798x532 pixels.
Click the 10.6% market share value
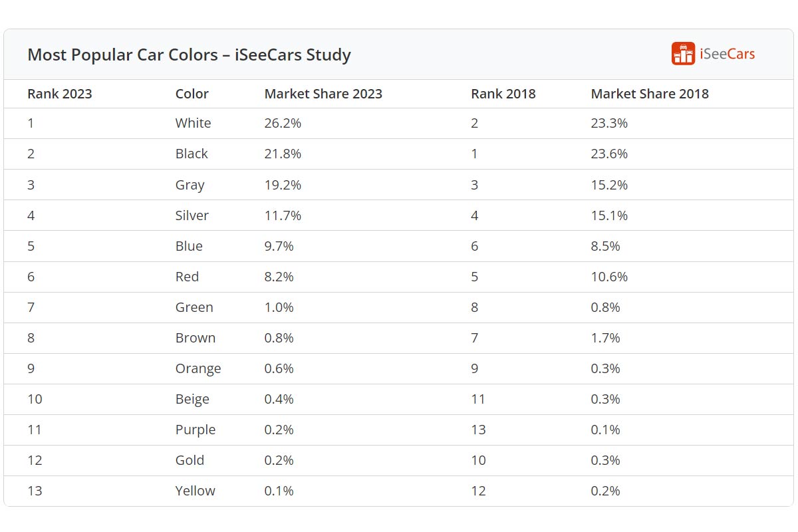click(x=609, y=277)
